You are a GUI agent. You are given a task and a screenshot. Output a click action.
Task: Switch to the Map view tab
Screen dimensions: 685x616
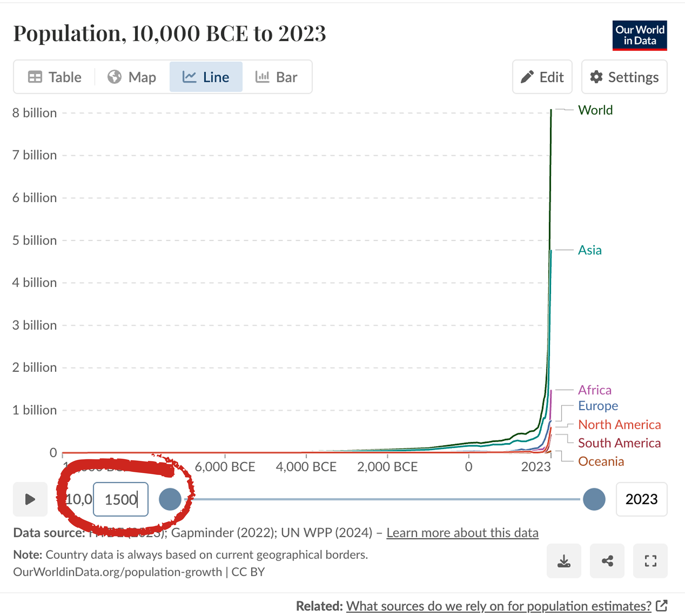pyautogui.click(x=132, y=77)
